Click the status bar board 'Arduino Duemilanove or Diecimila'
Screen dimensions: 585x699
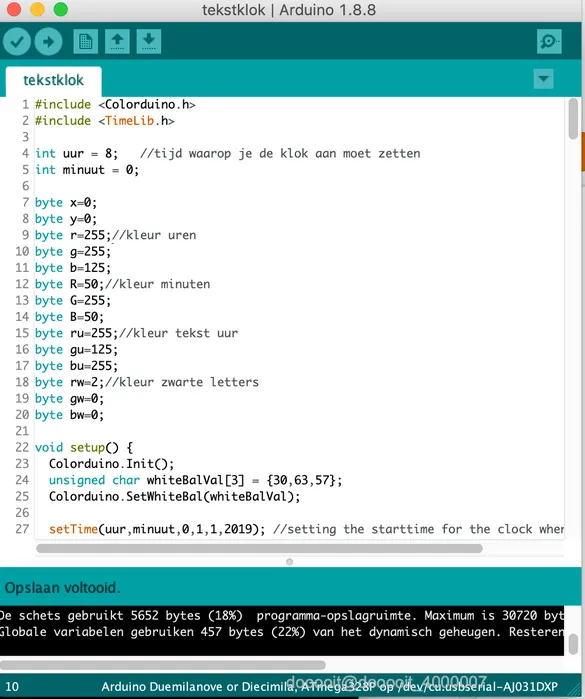pos(198,687)
